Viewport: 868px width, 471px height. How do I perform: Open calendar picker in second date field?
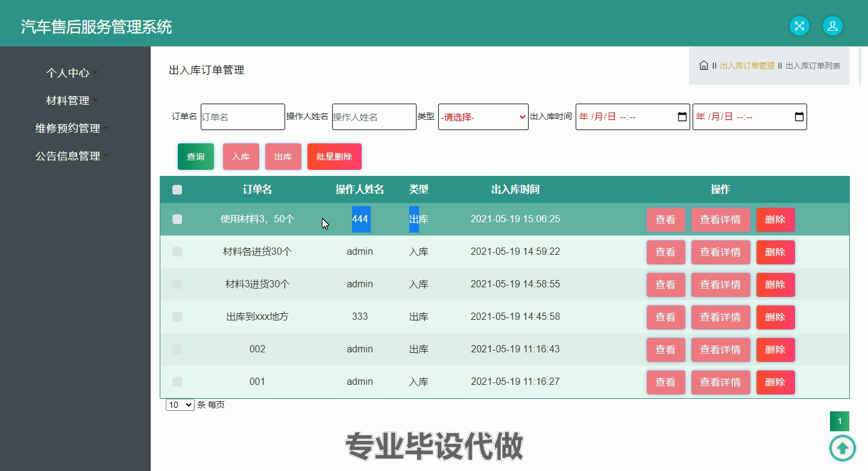799,117
